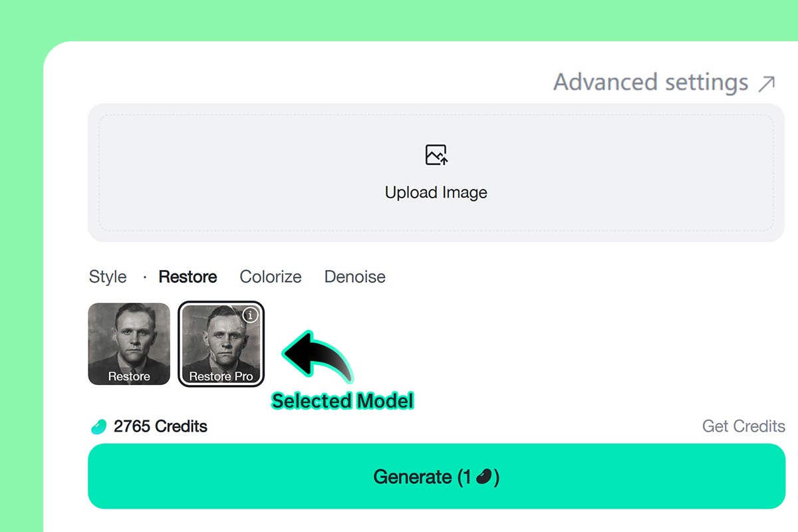Select the Restore model thumbnail
This screenshot has width=798, height=532.
pos(129,344)
